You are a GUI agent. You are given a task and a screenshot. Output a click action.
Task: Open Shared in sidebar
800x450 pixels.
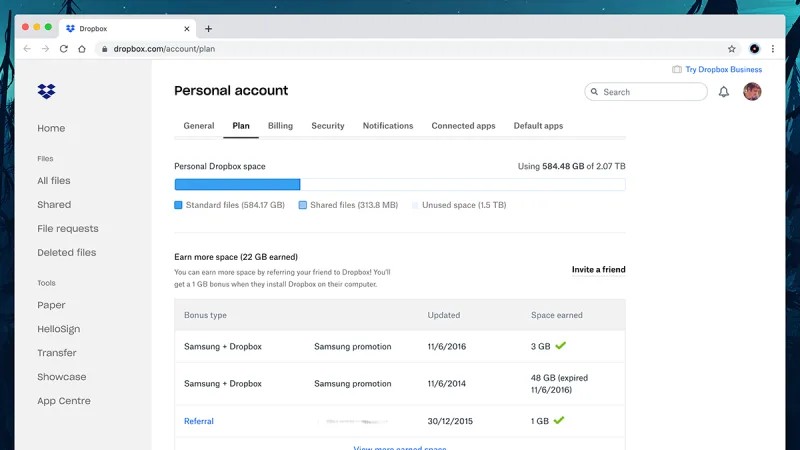pyautogui.click(x=54, y=205)
